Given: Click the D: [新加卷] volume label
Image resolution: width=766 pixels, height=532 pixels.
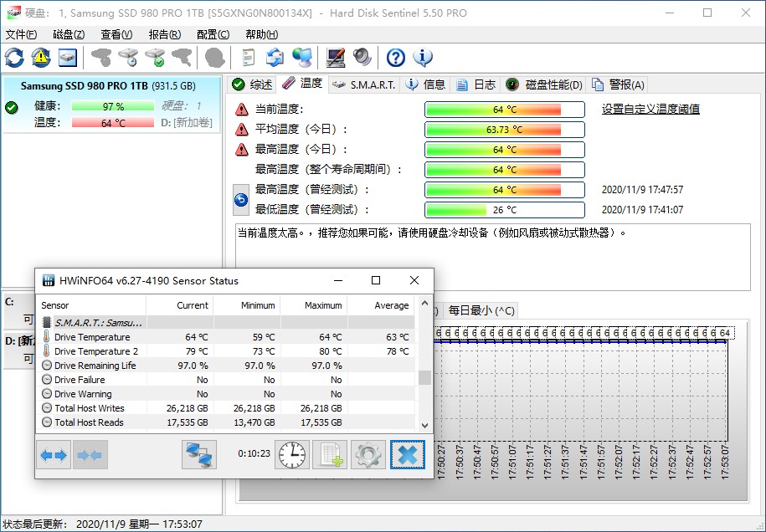Looking at the screenshot, I should coord(187,122).
